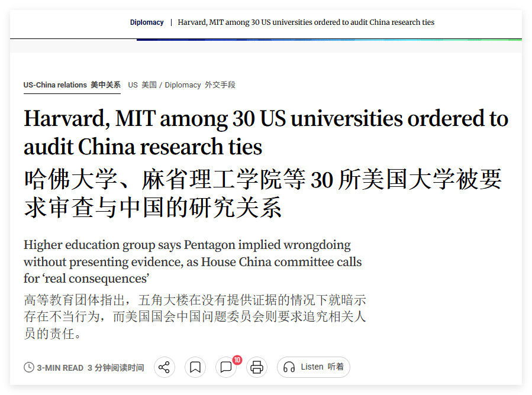The height and width of the screenshot is (395, 532).
Task: Open the Diplomacy breadcrumb link
Action: click(x=200, y=85)
